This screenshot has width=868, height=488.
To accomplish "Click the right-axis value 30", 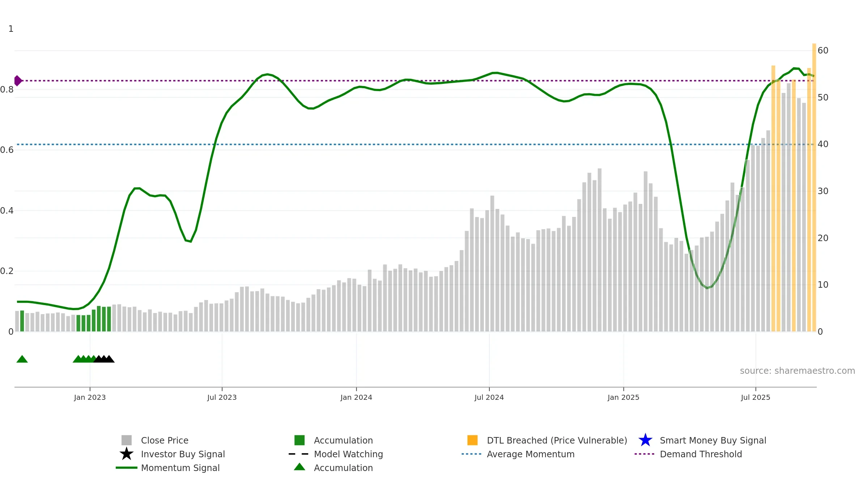I will (823, 191).
